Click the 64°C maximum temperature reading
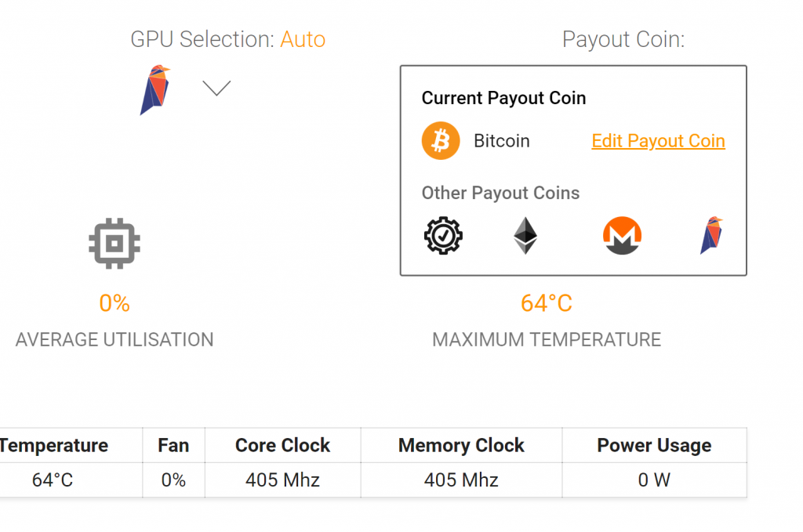 coord(547,303)
